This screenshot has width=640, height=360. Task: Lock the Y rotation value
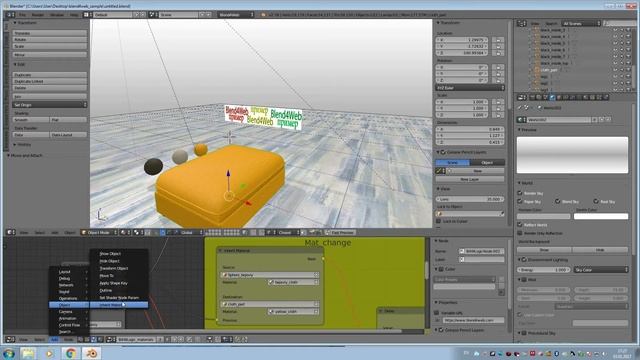(x=498, y=74)
